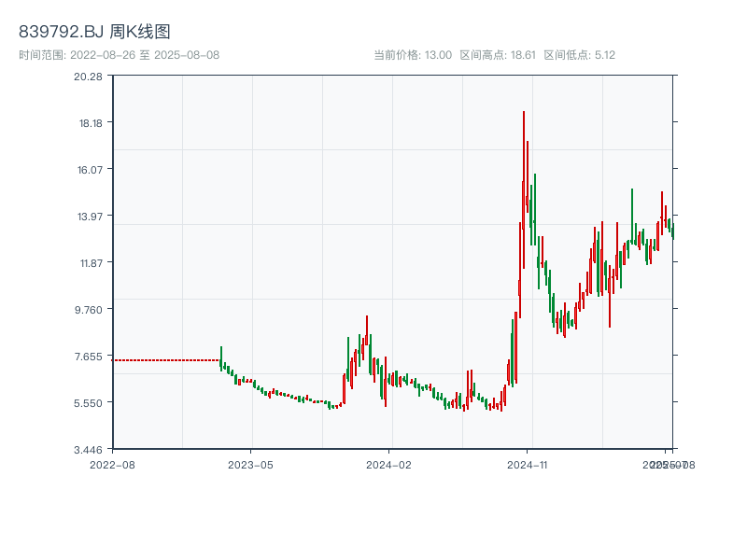Click the y-axis label 20.28
Viewport: 747px width, 560px height.
(x=88, y=77)
